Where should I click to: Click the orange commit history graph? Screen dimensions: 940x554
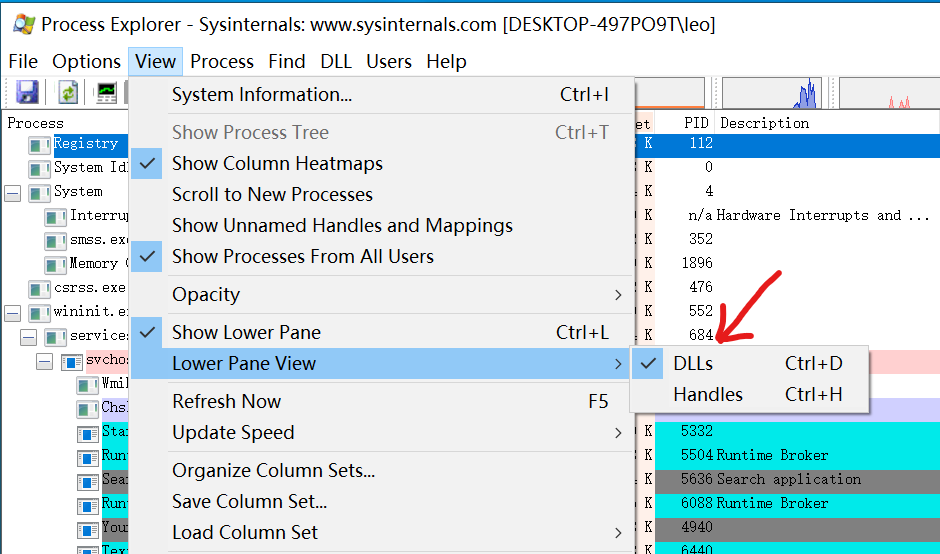pos(669,93)
